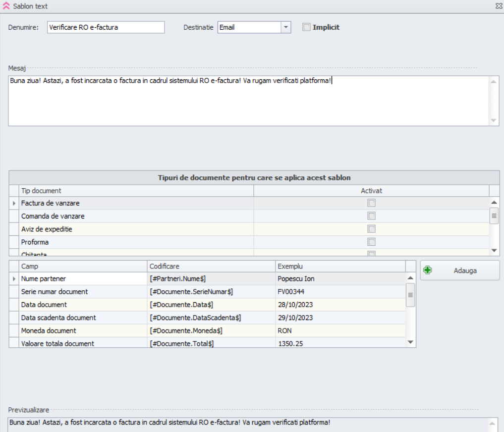Click the window restore icon in title bar

[498, 6]
